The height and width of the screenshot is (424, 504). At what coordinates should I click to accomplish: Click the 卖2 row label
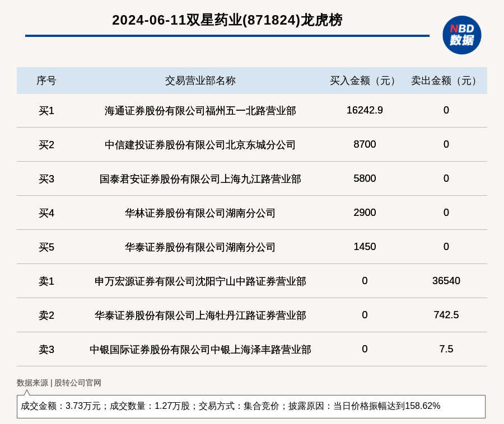click(46, 315)
